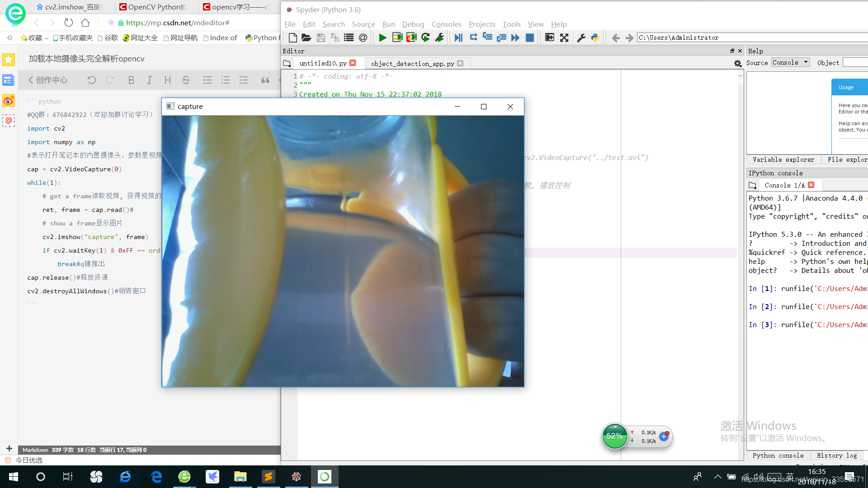Insert heading in the CSDN editor
This screenshot has width=868, height=488.
(x=168, y=80)
